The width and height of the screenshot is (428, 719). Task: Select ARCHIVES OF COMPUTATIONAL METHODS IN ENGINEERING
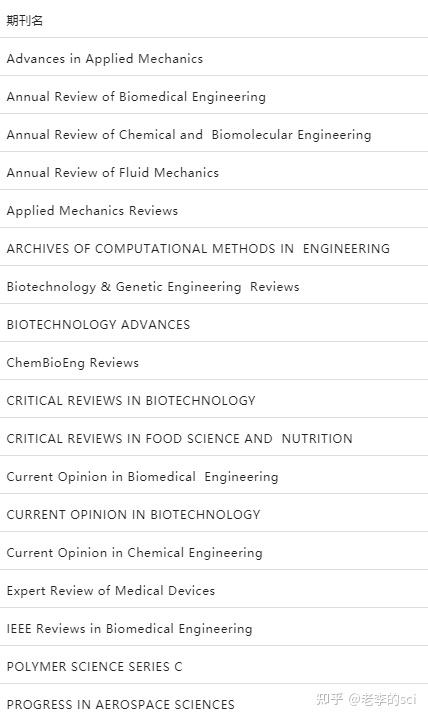click(198, 249)
